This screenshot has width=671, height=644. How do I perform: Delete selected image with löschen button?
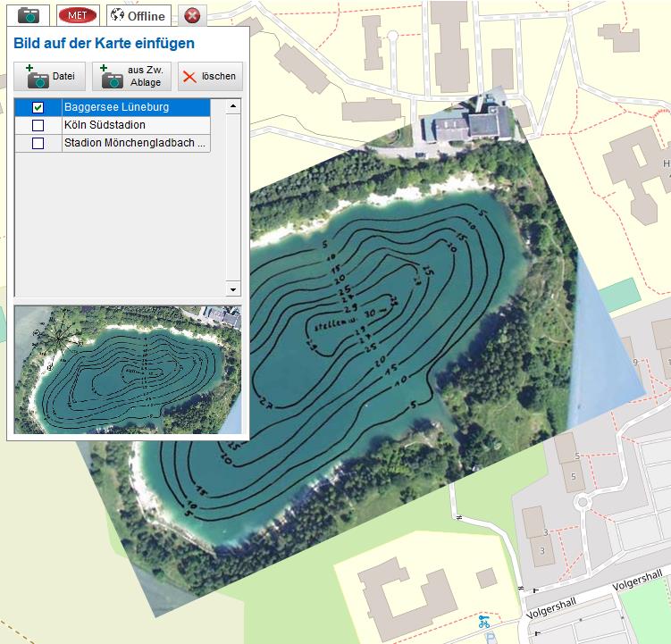click(x=210, y=77)
